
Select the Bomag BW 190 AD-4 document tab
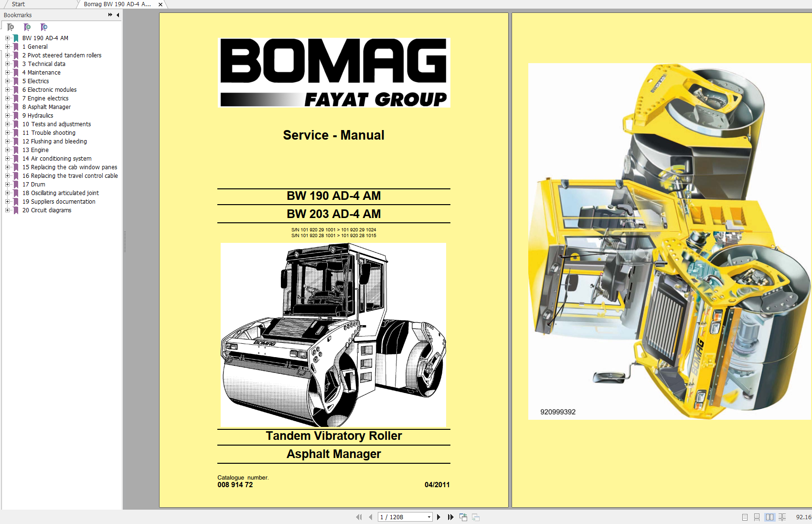tap(118, 4)
